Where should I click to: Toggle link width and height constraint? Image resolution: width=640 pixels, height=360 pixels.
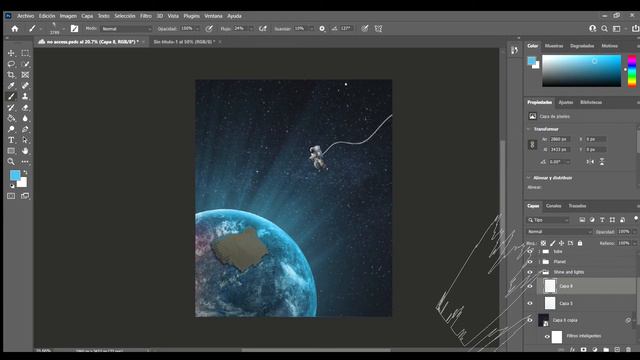(532, 144)
